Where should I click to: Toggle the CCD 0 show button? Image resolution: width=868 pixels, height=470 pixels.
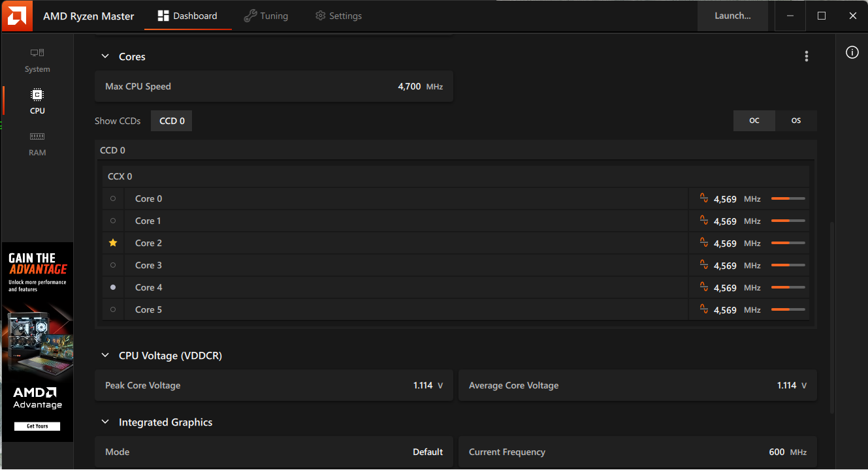172,121
